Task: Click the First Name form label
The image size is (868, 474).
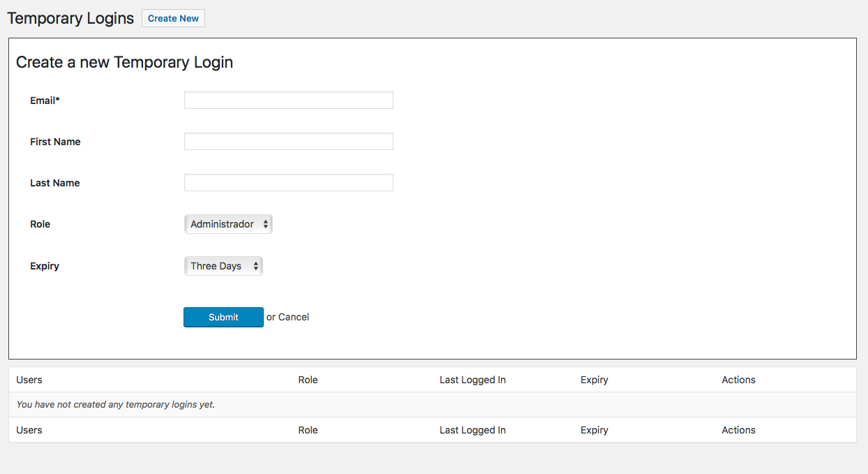Action: point(55,142)
